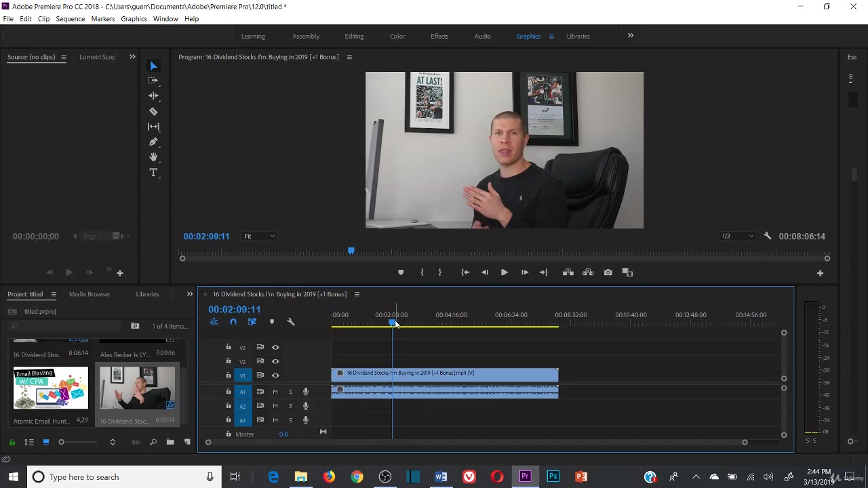Viewport: 868px width, 488px height.
Task: Toggle Linked Selection in timeline
Action: click(x=252, y=322)
